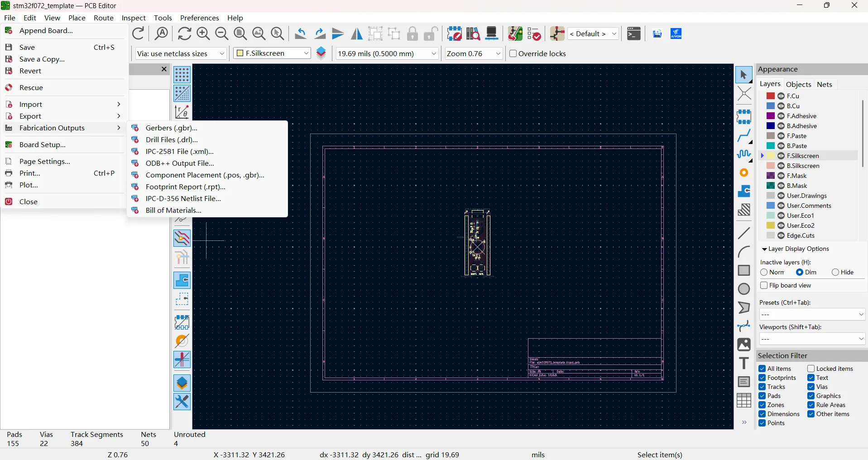Open the 3D Viewer icon

tap(492, 34)
